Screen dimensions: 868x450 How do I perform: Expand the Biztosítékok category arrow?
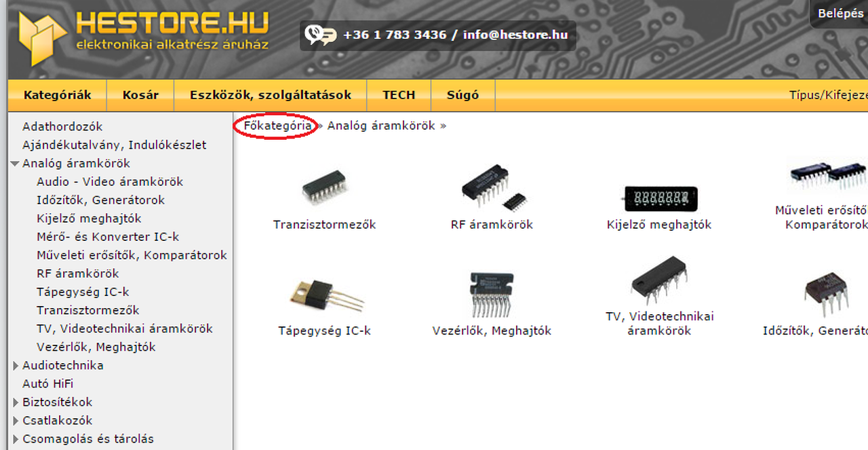pos(16,402)
